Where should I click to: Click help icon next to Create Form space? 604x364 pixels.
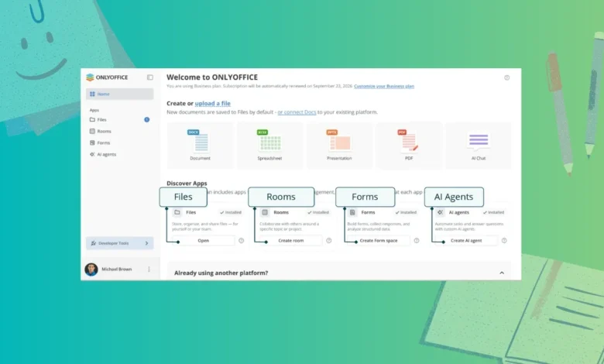coord(417,241)
